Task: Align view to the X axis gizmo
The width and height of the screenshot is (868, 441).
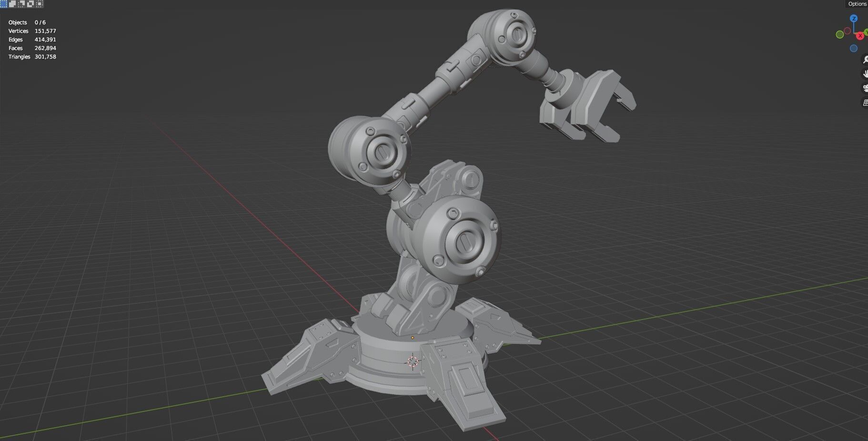Action: pos(860,36)
